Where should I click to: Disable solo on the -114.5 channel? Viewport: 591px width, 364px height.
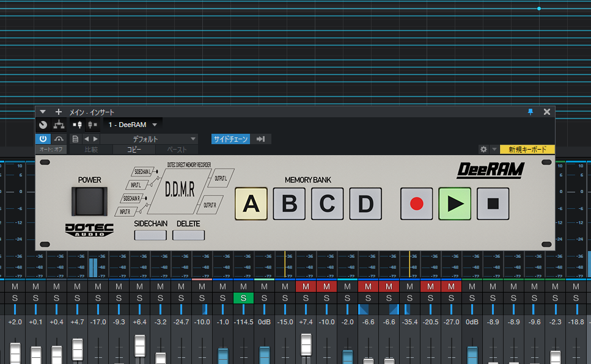tap(243, 298)
